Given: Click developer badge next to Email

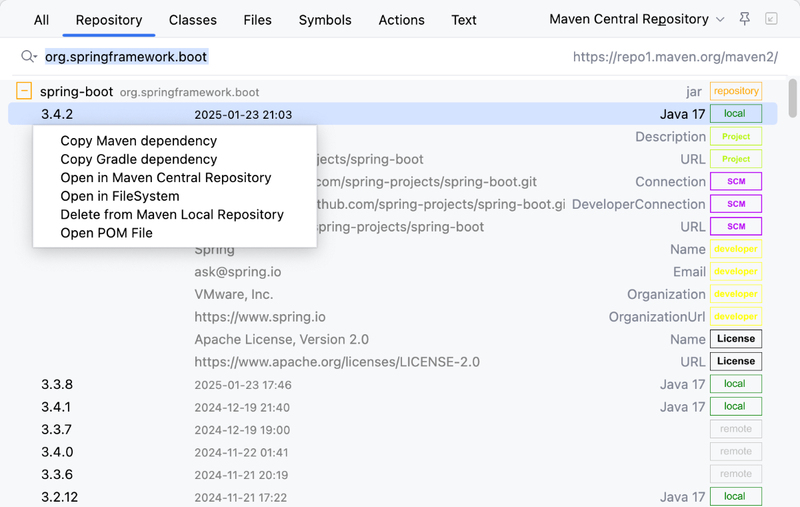Looking at the screenshot, I should click(736, 271).
